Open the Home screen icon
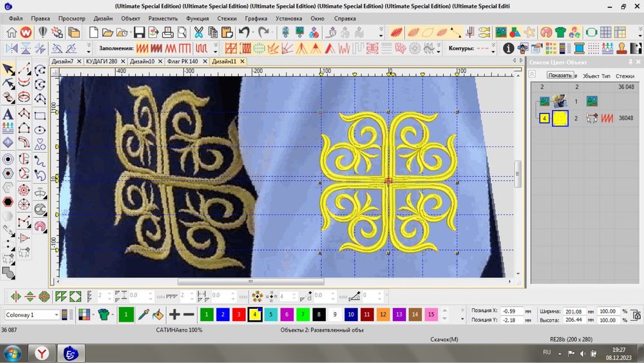The image size is (644, 363). [x=12, y=32]
